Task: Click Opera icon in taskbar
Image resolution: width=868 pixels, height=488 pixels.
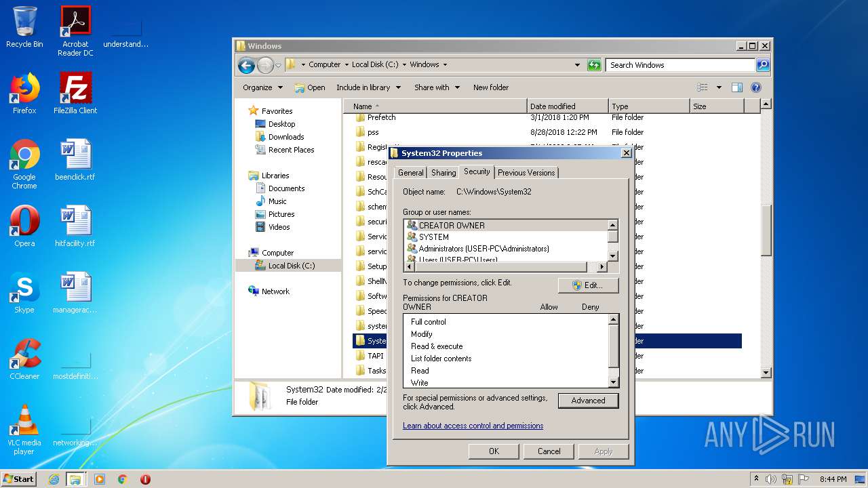Action: click(145, 479)
